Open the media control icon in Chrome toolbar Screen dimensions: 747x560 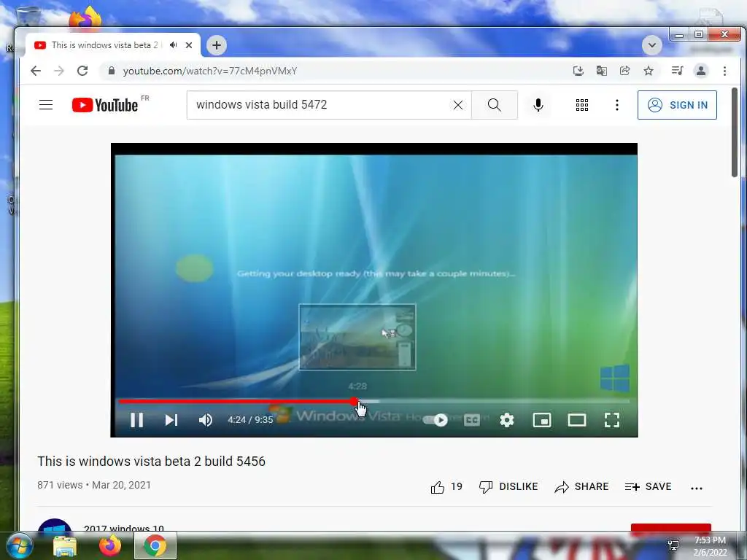coord(677,71)
